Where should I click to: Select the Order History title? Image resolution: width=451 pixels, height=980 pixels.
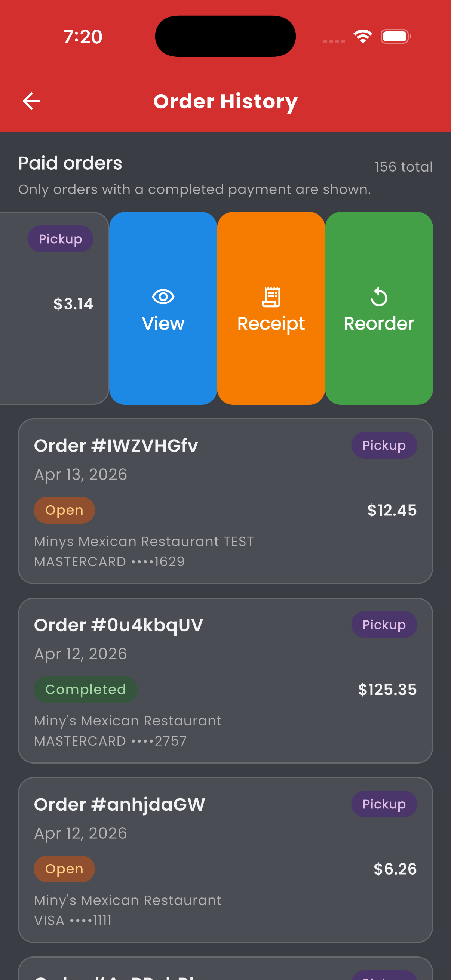point(225,101)
